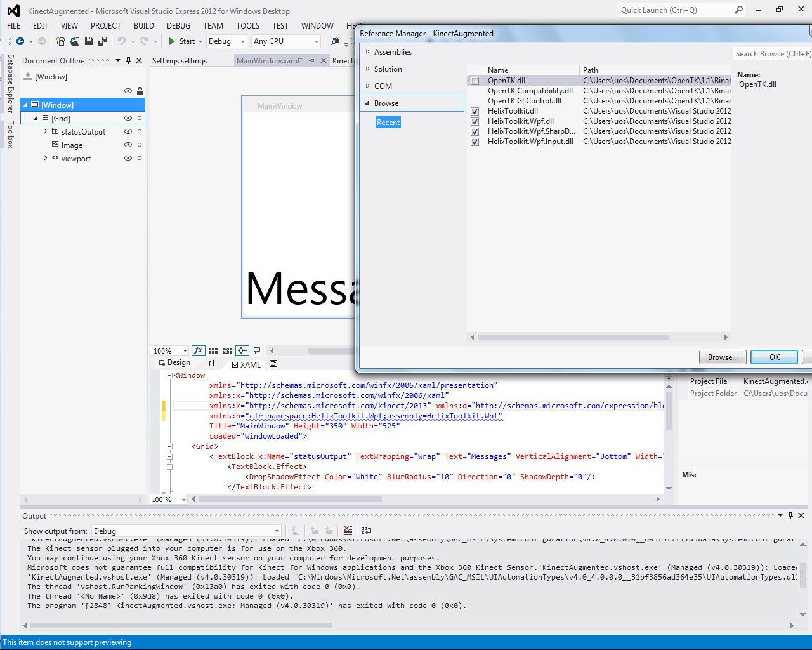Viewport: 812px width, 650px height.
Task: Open the Database Explorer side tab
Action: coord(10,83)
